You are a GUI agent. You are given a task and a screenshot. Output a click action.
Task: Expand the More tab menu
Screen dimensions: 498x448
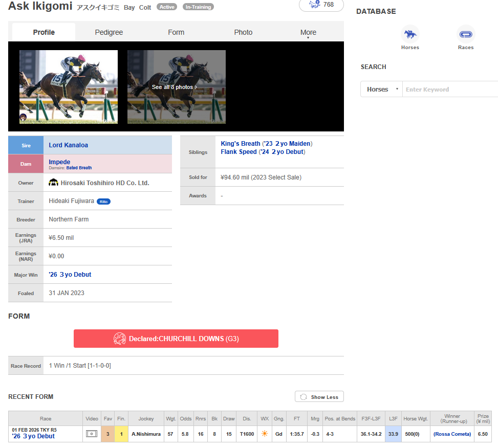(x=308, y=32)
